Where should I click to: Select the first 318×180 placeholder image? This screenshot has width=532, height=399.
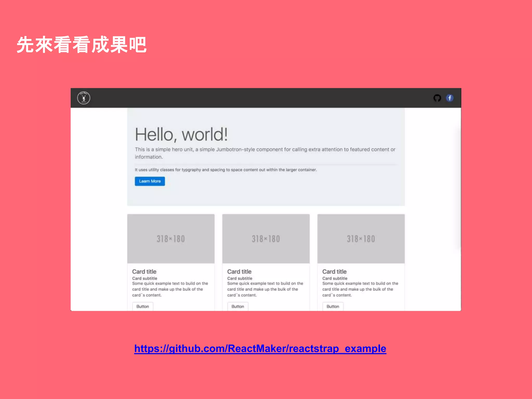(x=171, y=239)
